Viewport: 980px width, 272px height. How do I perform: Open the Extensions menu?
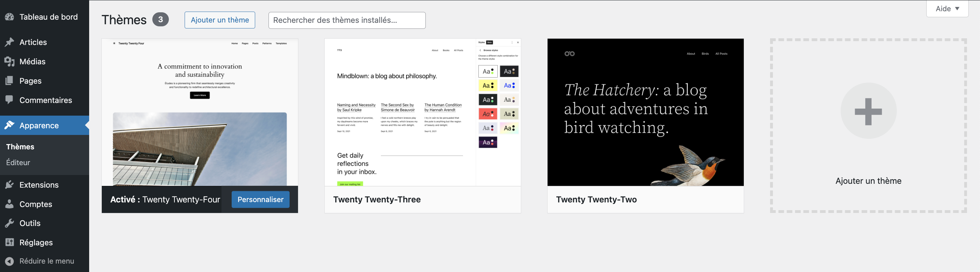(45, 185)
